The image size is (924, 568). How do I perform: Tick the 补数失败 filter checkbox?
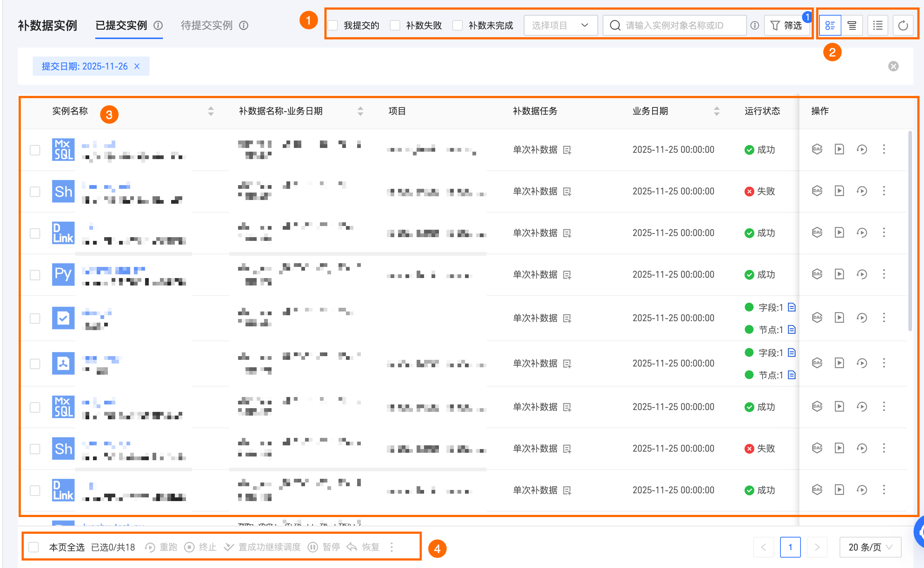[x=395, y=26]
